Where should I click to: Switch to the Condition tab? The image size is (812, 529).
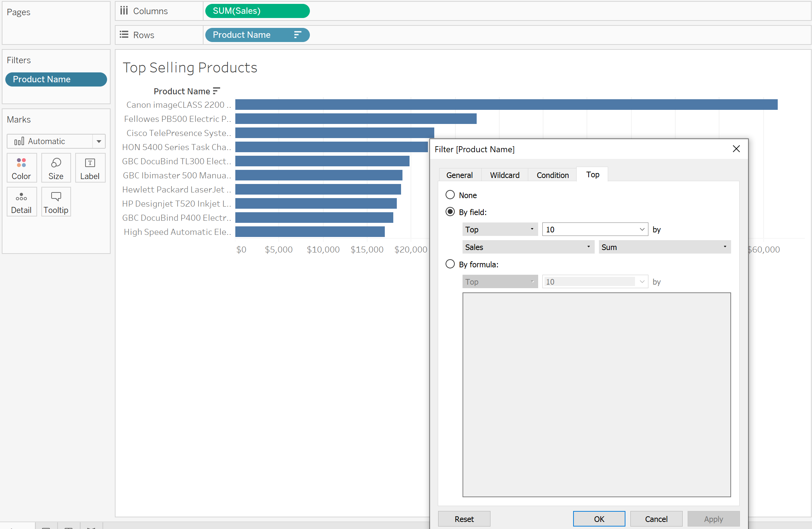(x=552, y=175)
